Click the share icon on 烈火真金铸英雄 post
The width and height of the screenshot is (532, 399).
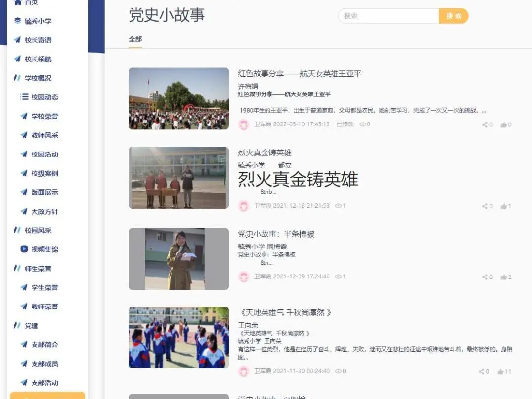coord(486,206)
